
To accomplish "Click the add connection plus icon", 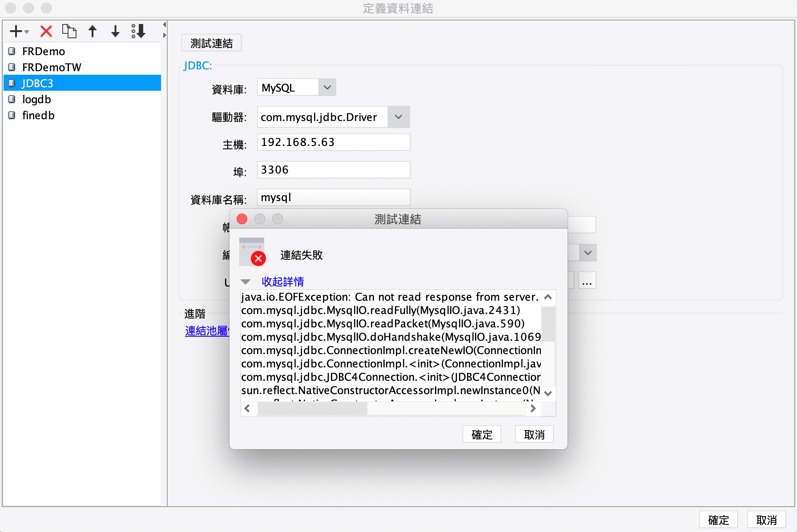I will 19,31.
